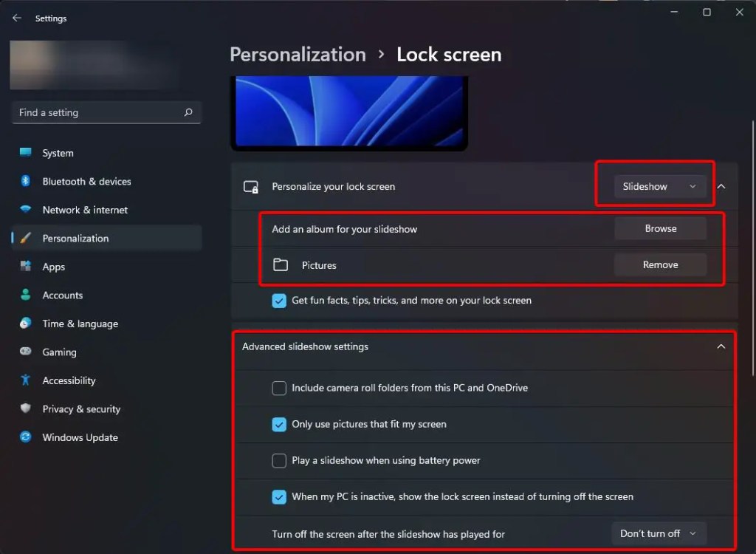Screen dimensions: 756x554
Task: Click the Advanced slideshow settings header text
Action: coord(305,346)
